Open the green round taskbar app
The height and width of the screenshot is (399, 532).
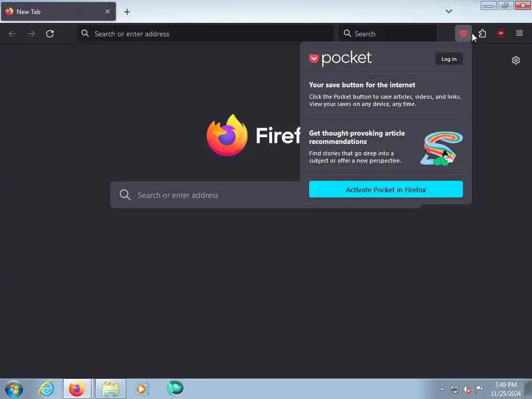point(175,388)
